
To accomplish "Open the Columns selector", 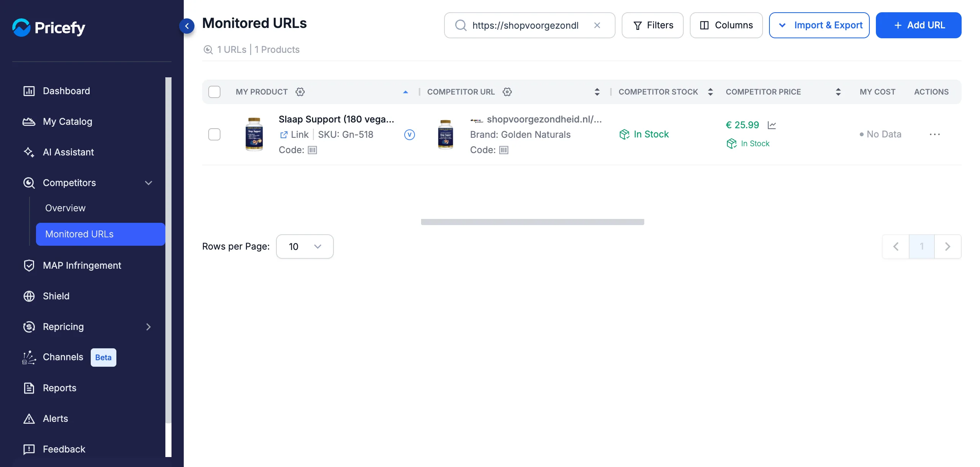I will [x=726, y=25].
